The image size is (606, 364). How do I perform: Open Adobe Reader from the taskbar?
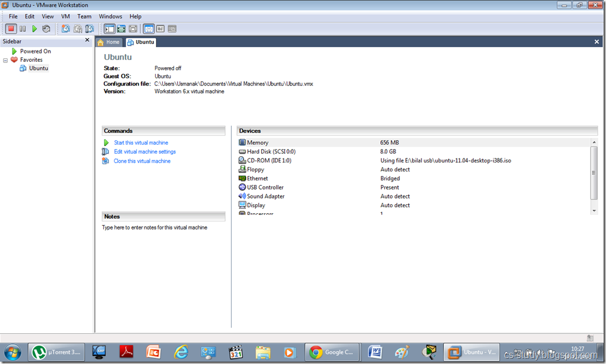click(x=126, y=352)
